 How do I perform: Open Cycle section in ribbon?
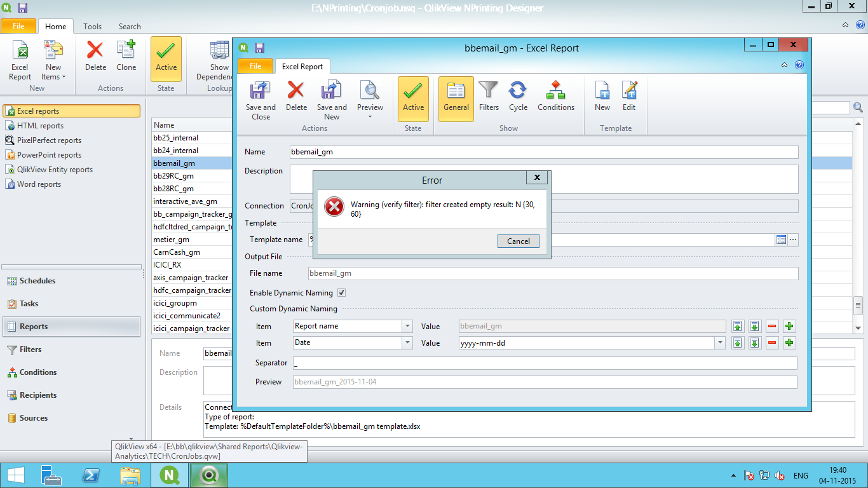coord(518,96)
